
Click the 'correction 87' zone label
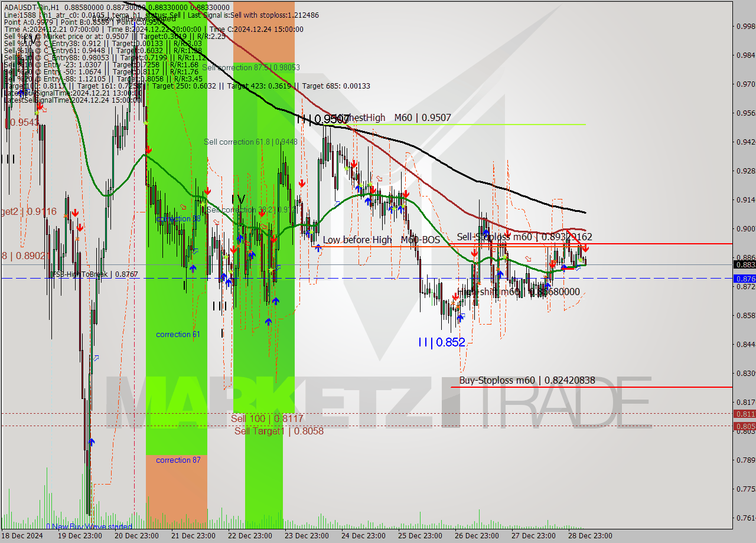[178, 460]
